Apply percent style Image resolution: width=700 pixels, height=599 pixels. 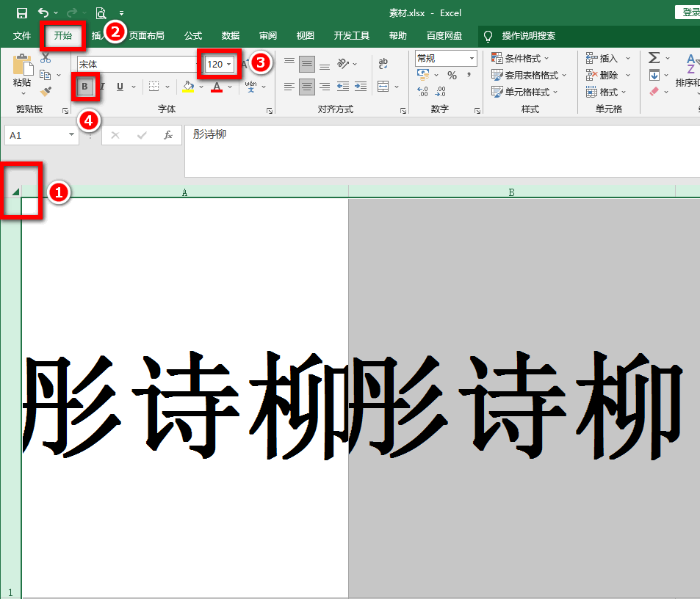(x=452, y=76)
